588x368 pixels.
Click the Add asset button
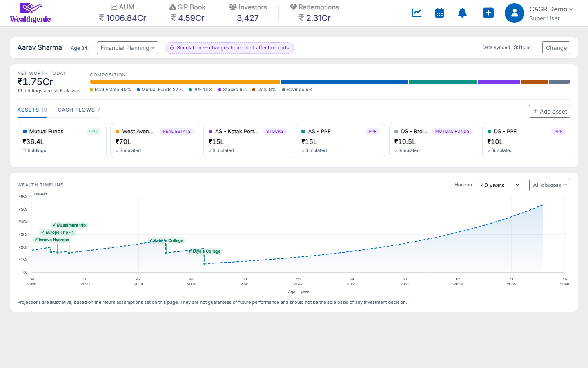pos(550,112)
